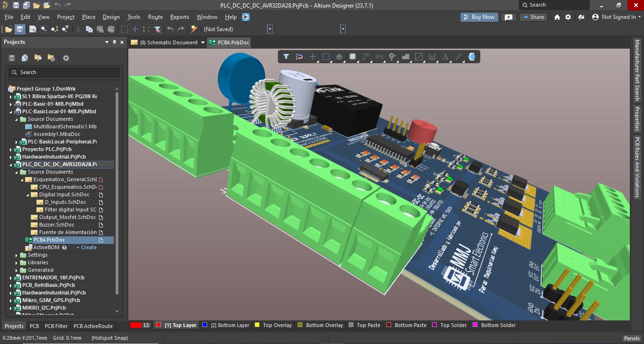
Task: Open Schematic Document tab dropdown arrow
Action: [203, 42]
